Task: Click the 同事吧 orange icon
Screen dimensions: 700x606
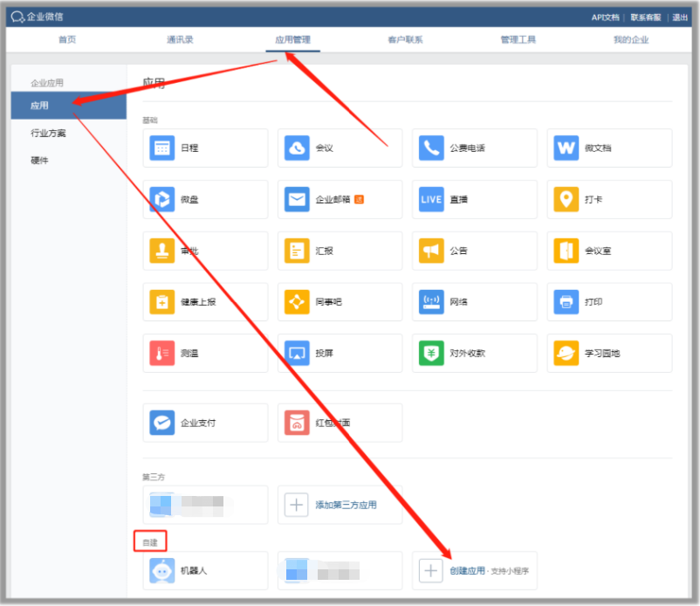Action: point(297,302)
